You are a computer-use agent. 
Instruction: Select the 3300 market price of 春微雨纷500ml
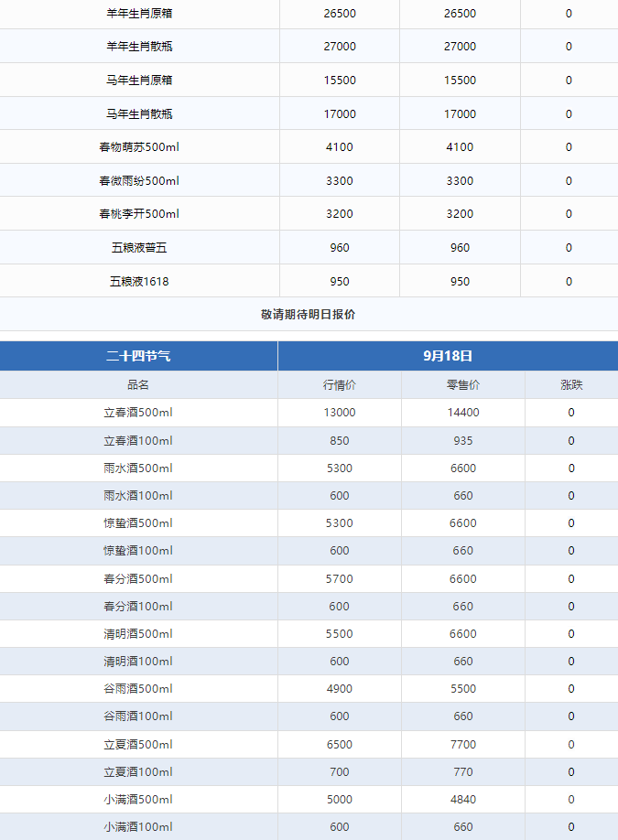[x=340, y=181]
